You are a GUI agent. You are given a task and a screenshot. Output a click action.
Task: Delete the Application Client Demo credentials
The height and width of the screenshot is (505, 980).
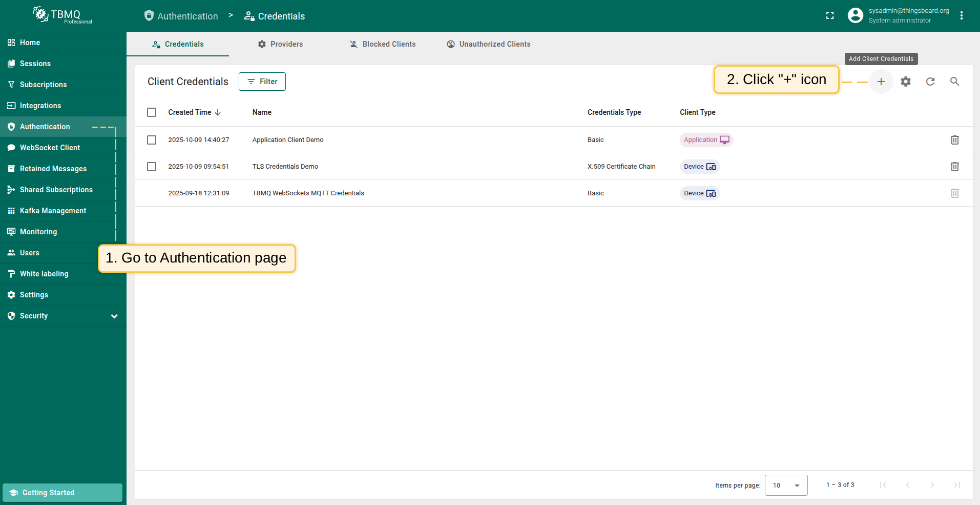tap(954, 140)
